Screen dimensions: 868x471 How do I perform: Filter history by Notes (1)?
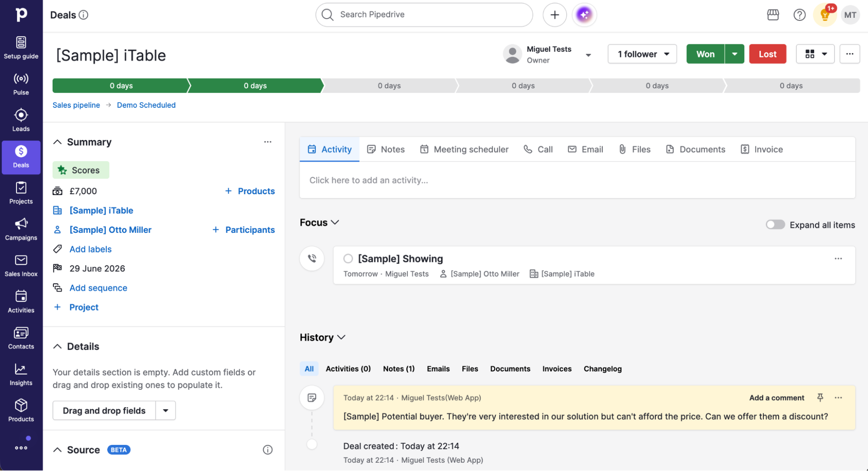pyautogui.click(x=399, y=369)
